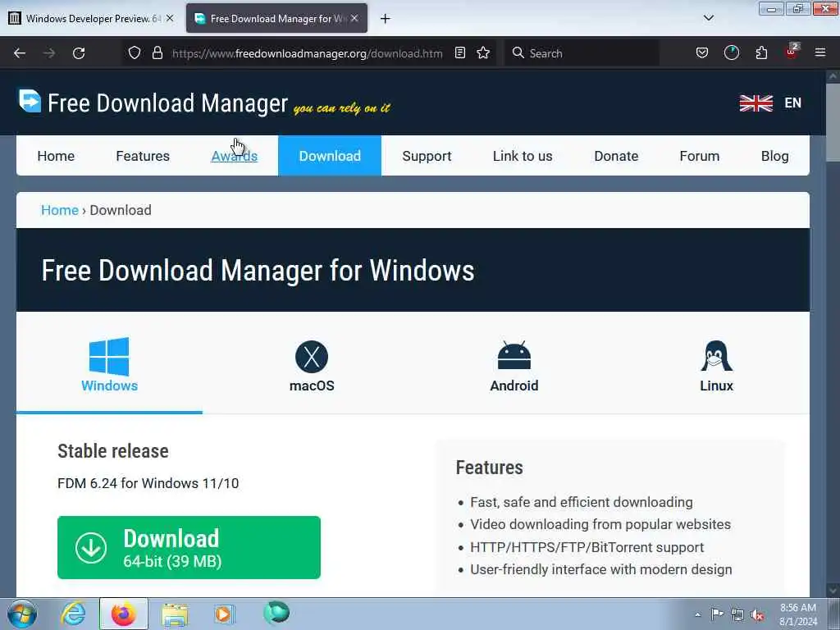Switch to Windows Developer Preview tab

[x=91, y=19]
